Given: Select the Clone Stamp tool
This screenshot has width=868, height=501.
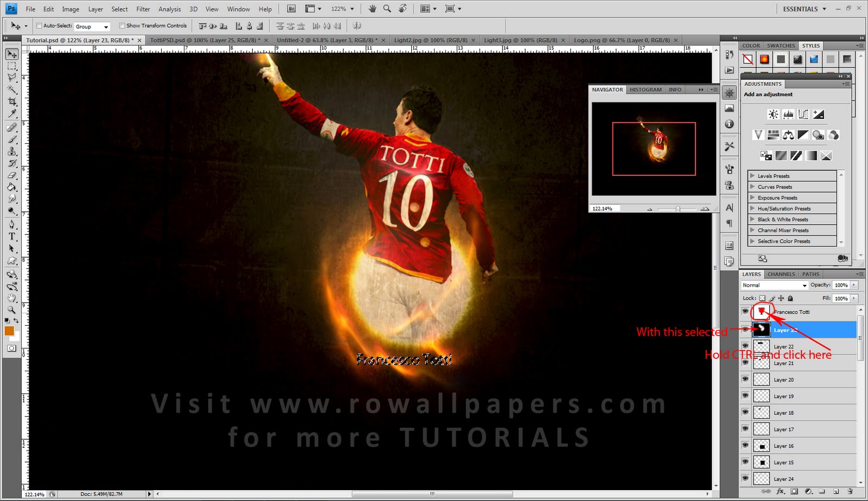Looking at the screenshot, I should 11,151.
